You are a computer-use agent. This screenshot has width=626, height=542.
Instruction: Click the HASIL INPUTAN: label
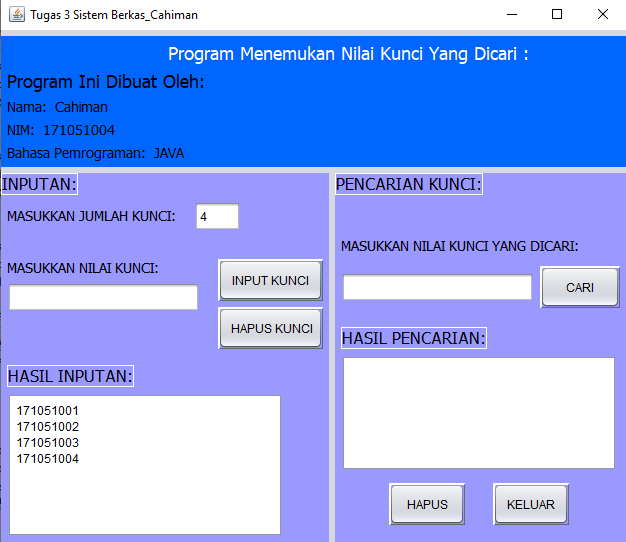coord(70,376)
